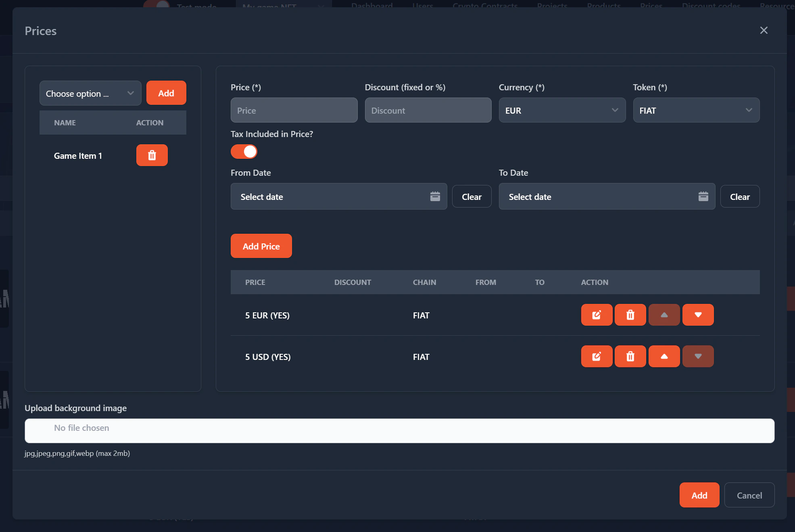Edit the 5 USD (YES) price entry
This screenshot has height=532, width=795.
597,356
